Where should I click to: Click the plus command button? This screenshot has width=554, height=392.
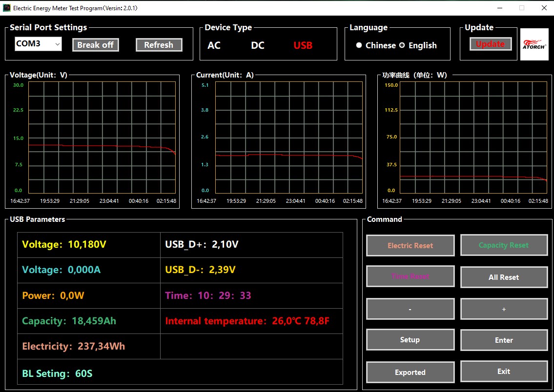coord(504,309)
